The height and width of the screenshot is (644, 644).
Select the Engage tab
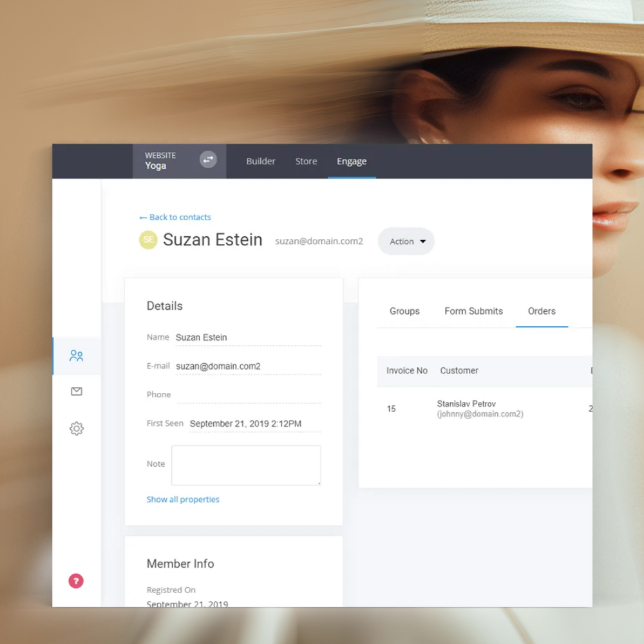pos(352,161)
